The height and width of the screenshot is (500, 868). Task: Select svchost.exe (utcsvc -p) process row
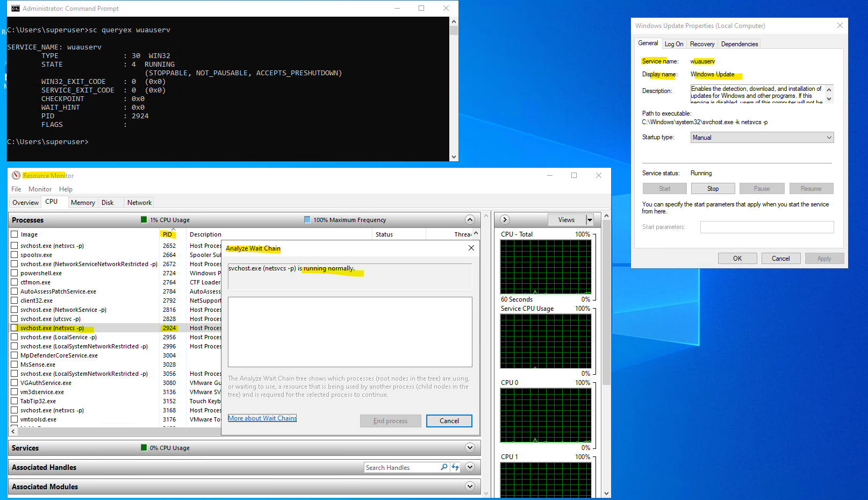[x=115, y=319]
